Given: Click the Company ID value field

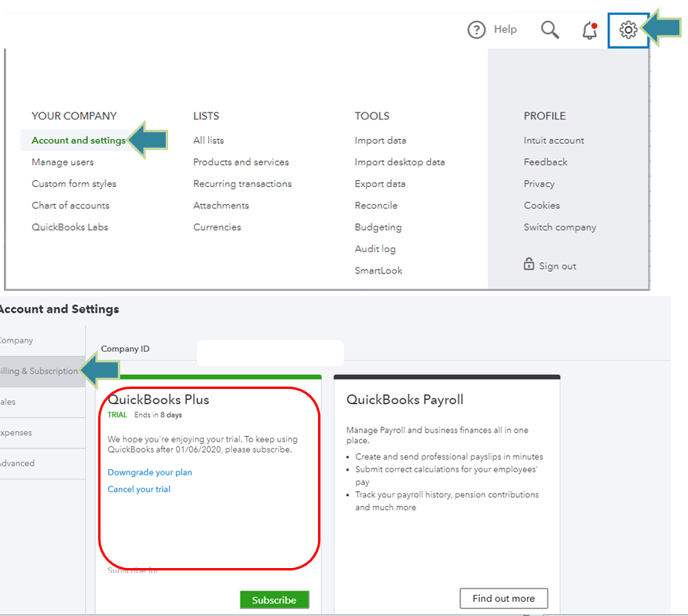Looking at the screenshot, I should point(270,353).
